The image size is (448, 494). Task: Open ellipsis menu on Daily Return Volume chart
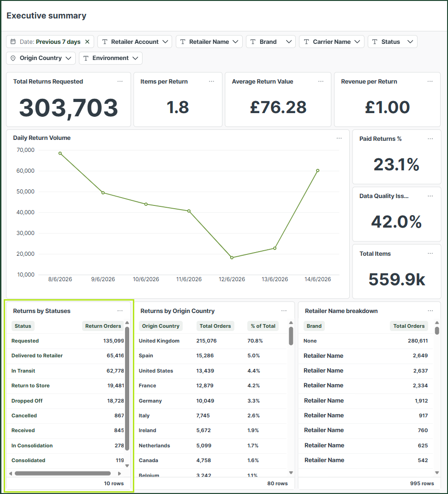[339, 138]
